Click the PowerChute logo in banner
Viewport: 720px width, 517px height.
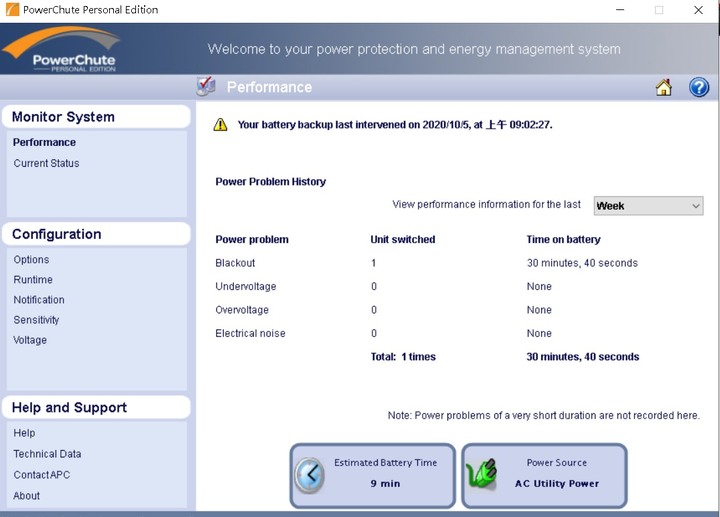point(61,49)
